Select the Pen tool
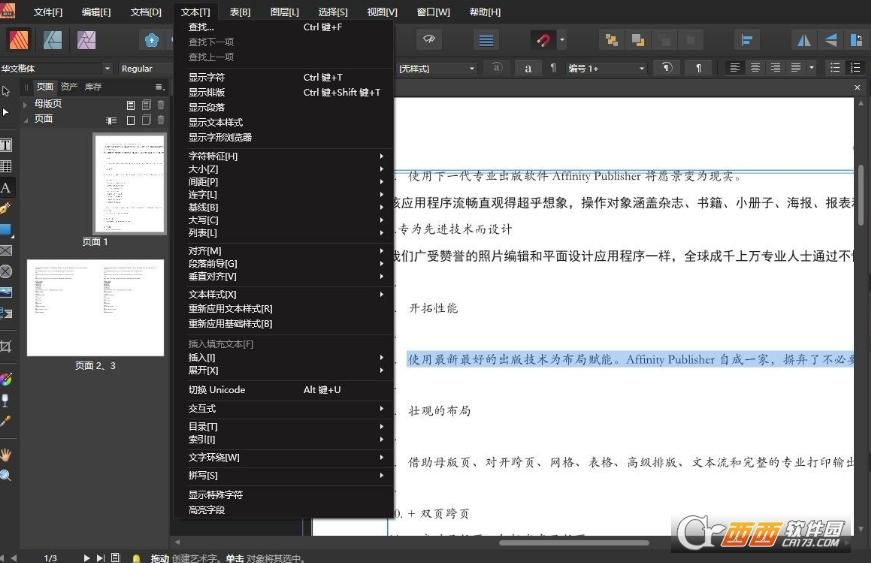Viewport: 871px width, 563px height. point(6,209)
